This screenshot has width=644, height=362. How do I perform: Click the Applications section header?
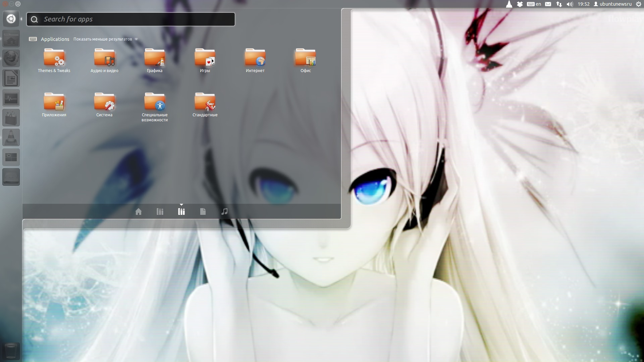(55, 39)
